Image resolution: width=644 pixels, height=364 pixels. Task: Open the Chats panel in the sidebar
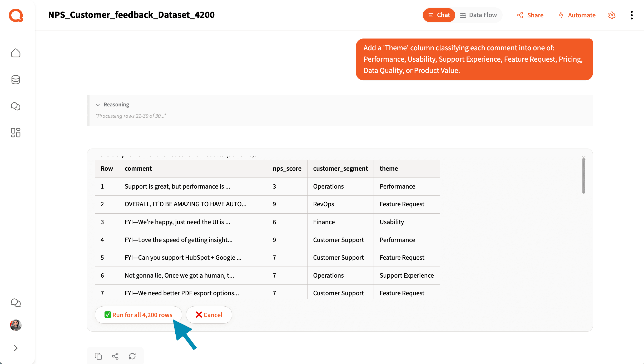tap(16, 106)
